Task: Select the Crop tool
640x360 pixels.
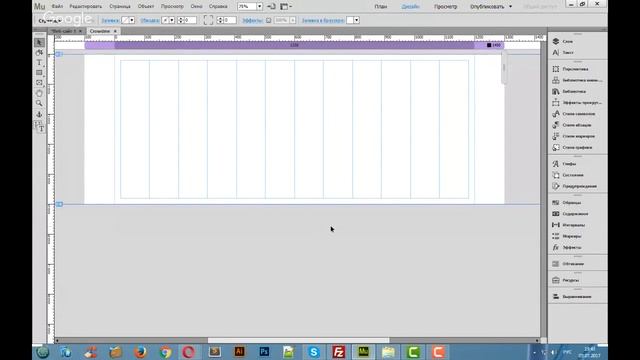Action: (x=39, y=53)
